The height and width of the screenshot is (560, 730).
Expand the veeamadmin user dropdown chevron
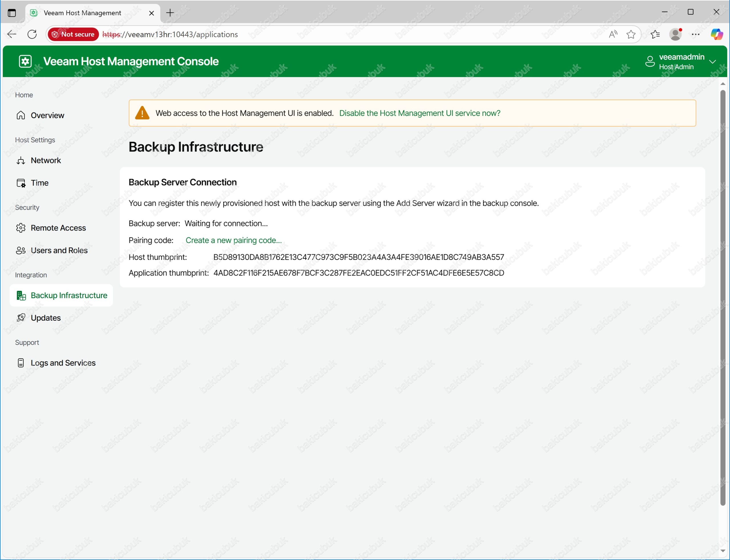[712, 62]
